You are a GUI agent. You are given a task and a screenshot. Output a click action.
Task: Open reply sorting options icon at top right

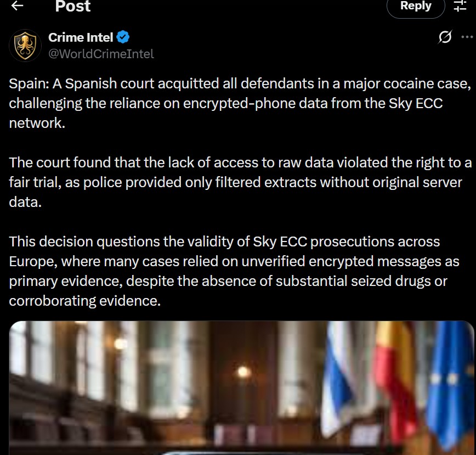click(x=460, y=6)
